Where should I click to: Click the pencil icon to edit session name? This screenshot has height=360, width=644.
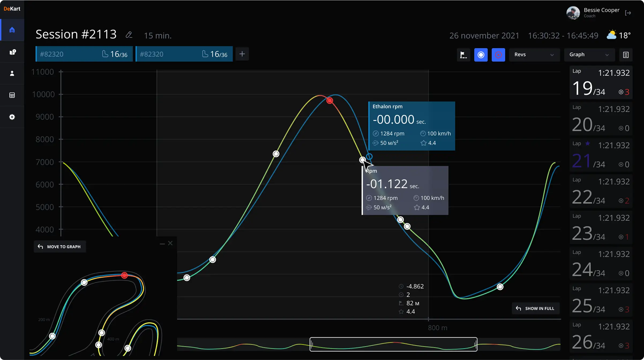pyautogui.click(x=129, y=35)
